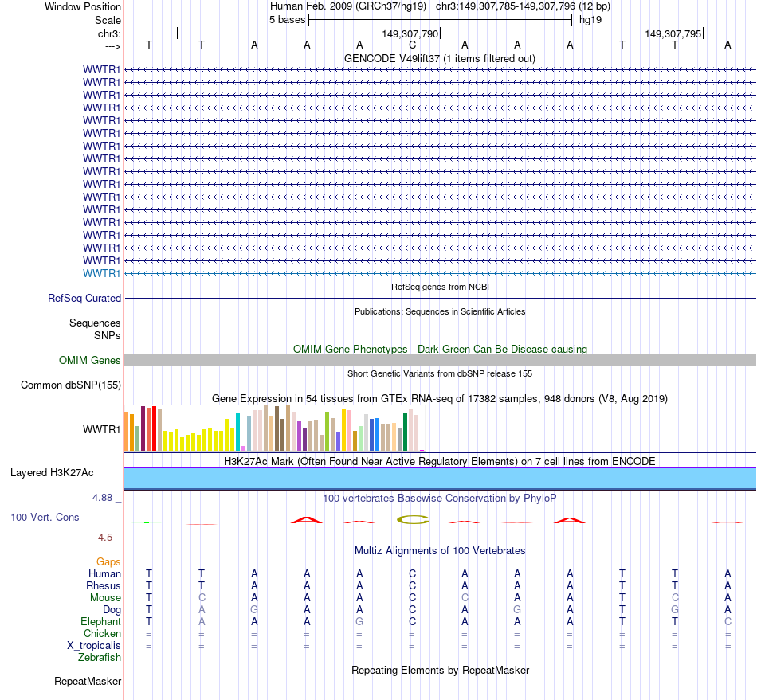Click the bright red bar in the GTEx chart
This screenshot has width=757, height=700.
[x=154, y=428]
